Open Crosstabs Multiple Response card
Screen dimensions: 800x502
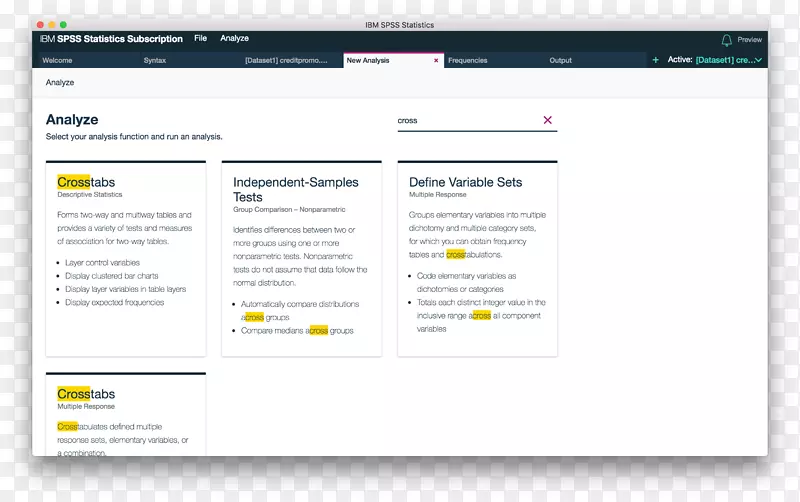[126, 414]
